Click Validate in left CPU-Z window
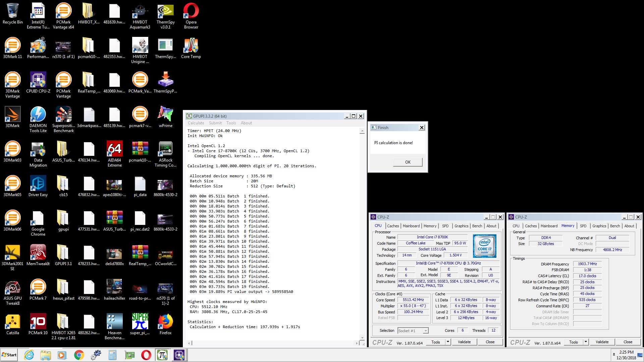Screen dimensions: 644x362 click(x=464, y=342)
